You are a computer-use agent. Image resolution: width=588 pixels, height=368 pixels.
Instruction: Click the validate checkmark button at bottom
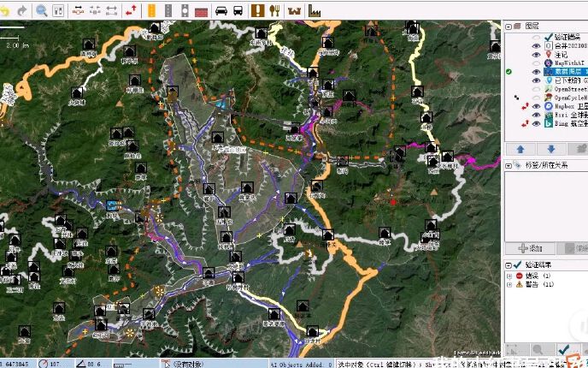(562, 350)
